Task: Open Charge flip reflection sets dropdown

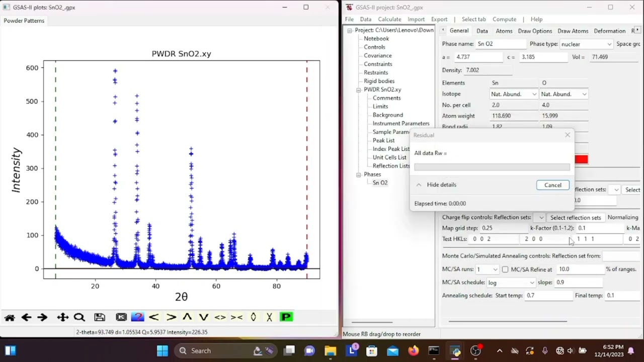Action: [x=540, y=218]
